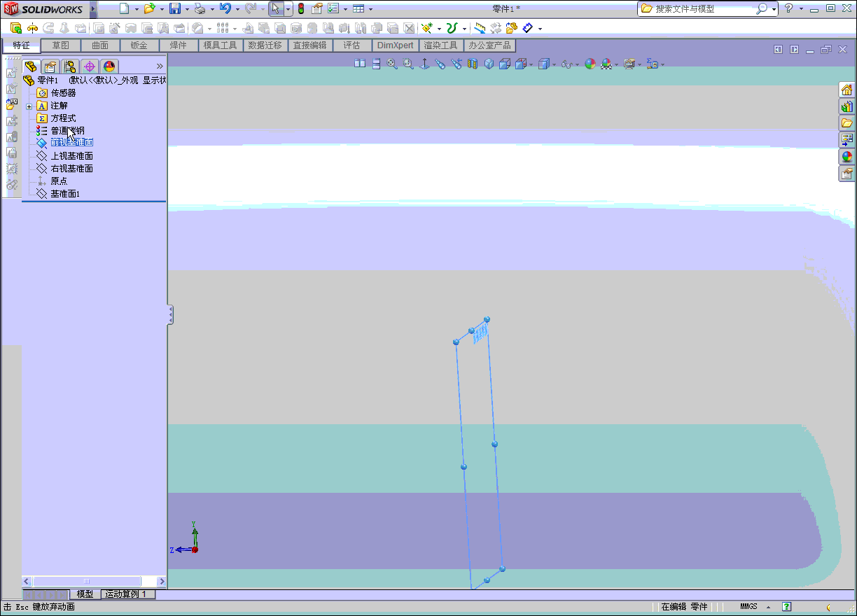Open the View Settings dropdown

tap(639, 64)
